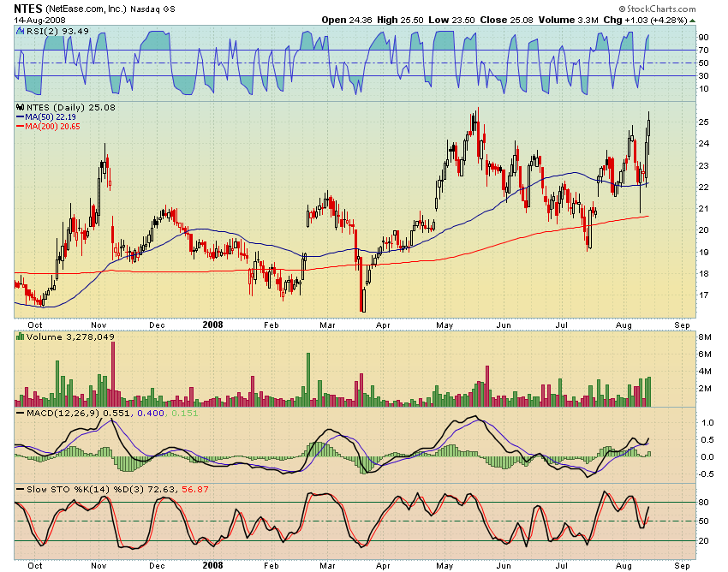Click the 23 label on the price axis

(703, 166)
